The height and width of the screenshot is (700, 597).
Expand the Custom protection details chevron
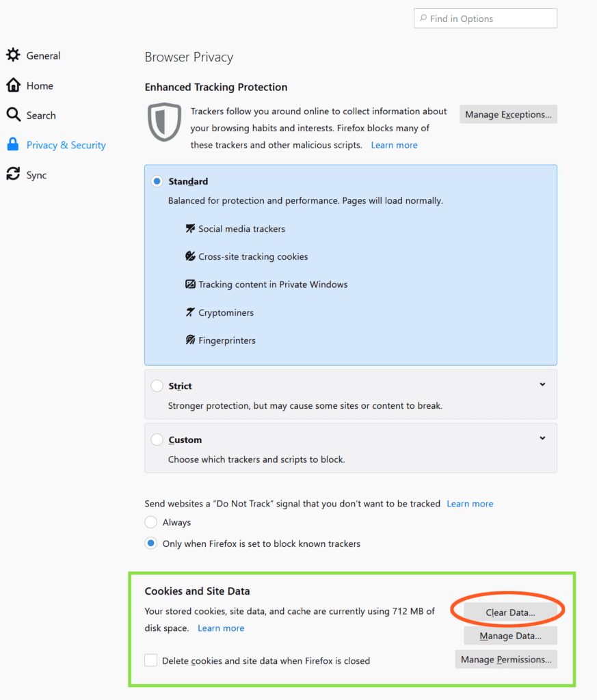542,438
